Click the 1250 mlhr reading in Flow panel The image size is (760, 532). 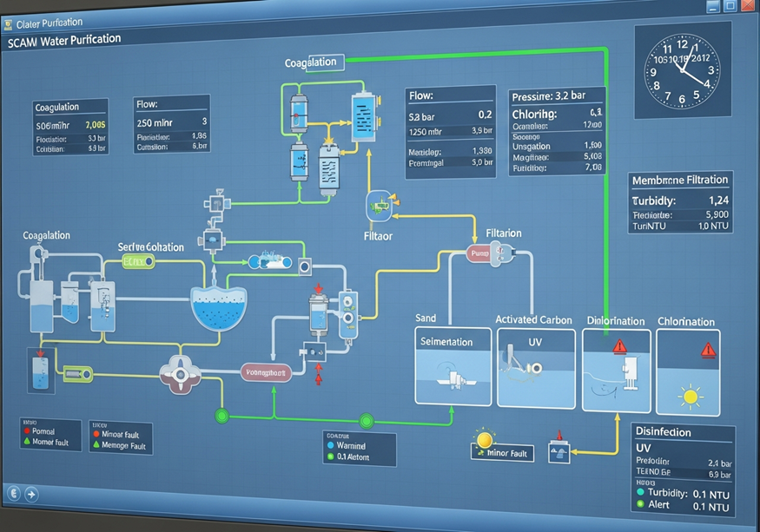click(425, 132)
